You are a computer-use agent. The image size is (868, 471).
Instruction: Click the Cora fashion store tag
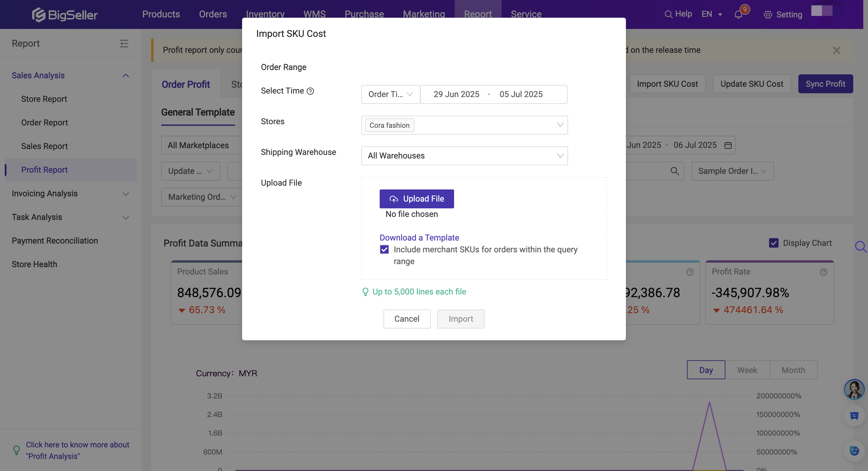coord(389,125)
